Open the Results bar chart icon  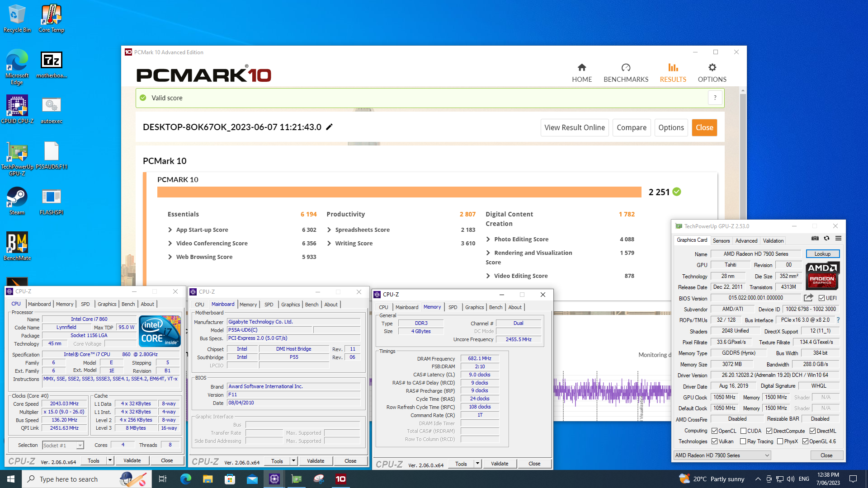click(673, 67)
